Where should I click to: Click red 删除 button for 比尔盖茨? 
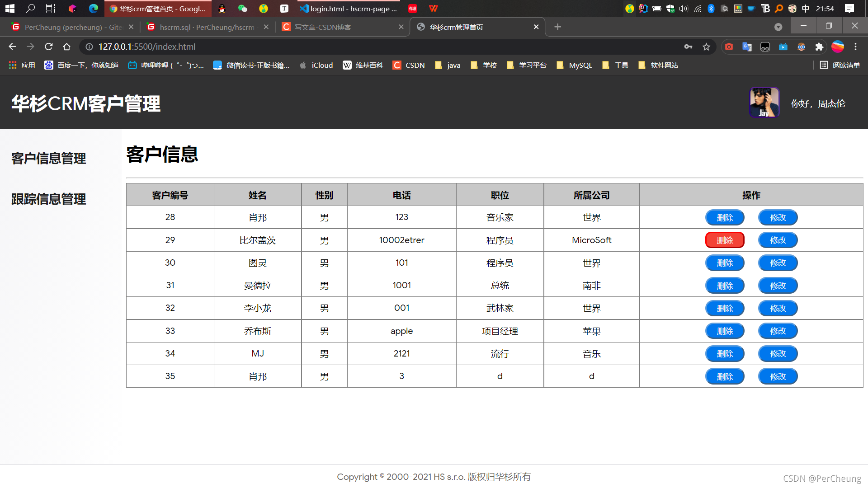click(725, 240)
